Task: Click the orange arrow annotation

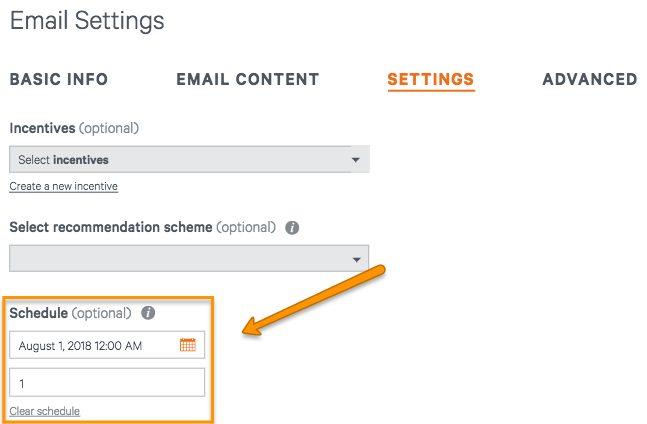Action: point(314,300)
